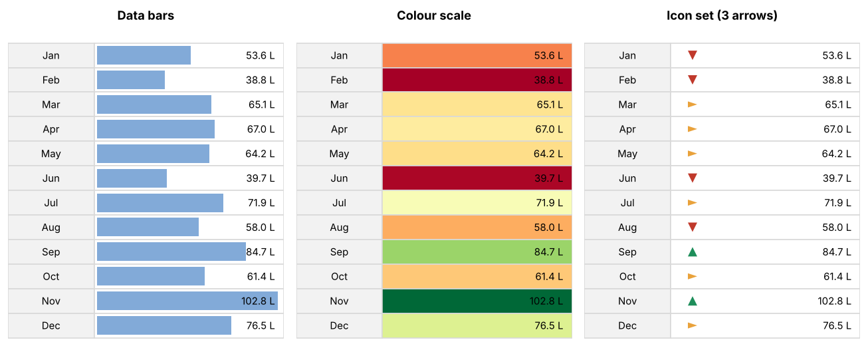Click the Sep data bar for 84.7 L
The height and width of the screenshot is (358, 868).
point(171,252)
